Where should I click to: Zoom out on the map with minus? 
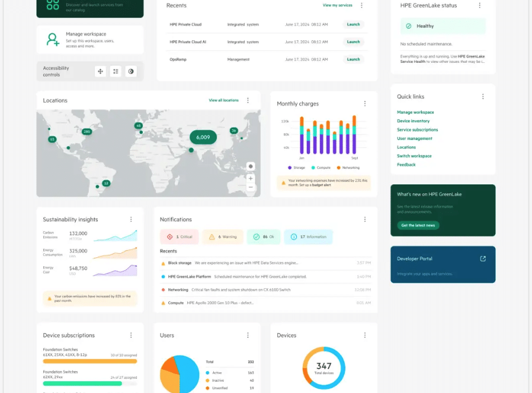[251, 187]
